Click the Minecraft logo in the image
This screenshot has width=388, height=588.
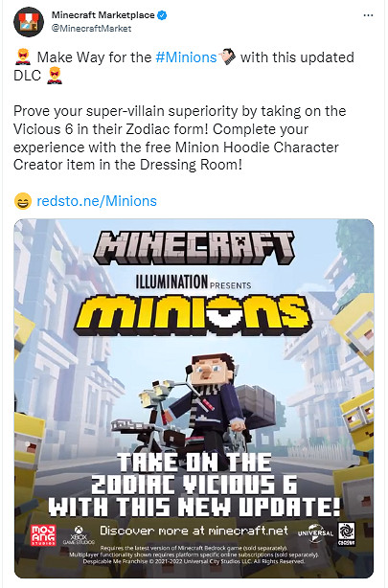point(194,248)
